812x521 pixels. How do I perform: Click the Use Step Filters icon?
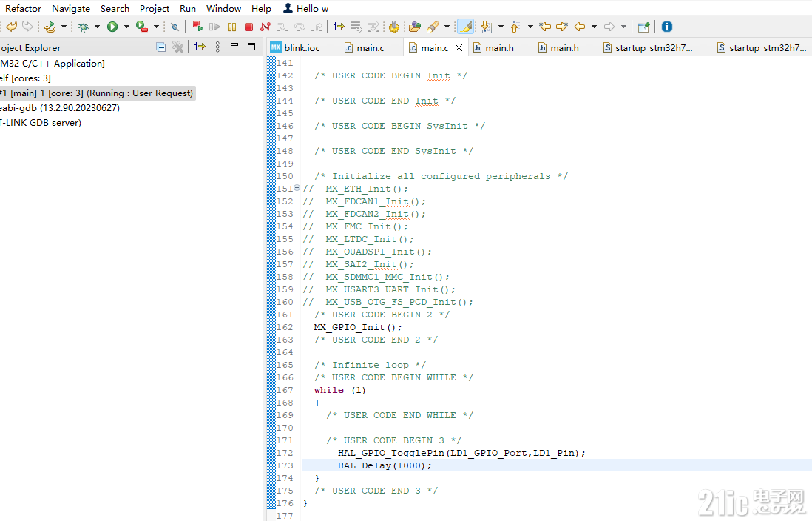coord(373,27)
